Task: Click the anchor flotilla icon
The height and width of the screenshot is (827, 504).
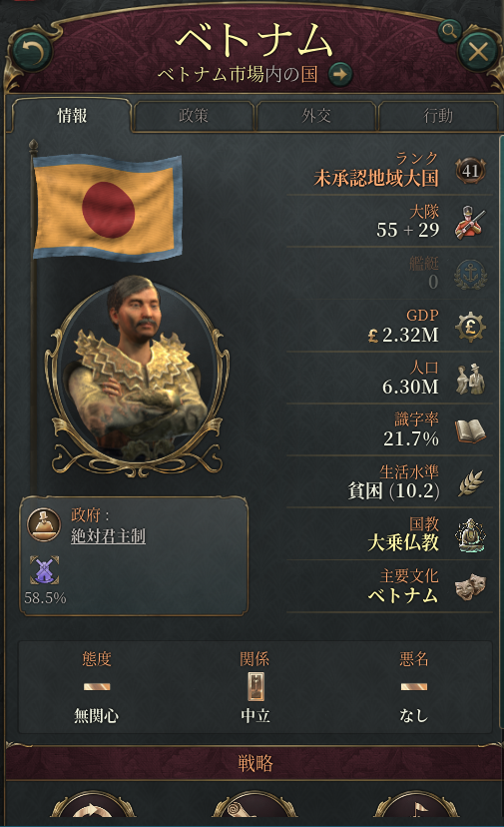Action: pos(470,275)
